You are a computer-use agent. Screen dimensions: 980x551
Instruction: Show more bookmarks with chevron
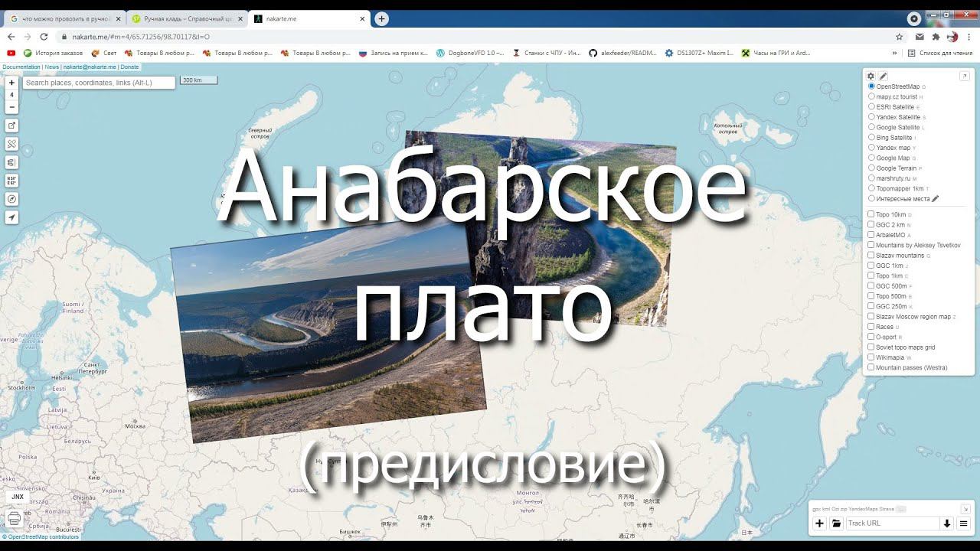[894, 54]
